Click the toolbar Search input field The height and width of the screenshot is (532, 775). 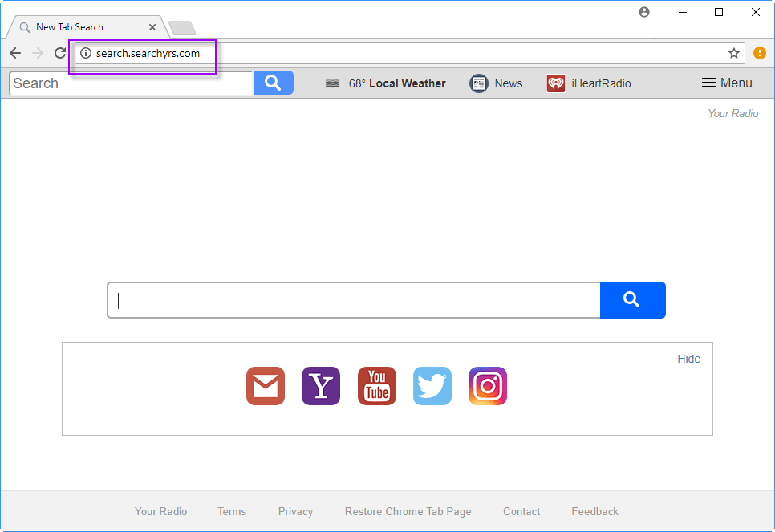click(132, 83)
